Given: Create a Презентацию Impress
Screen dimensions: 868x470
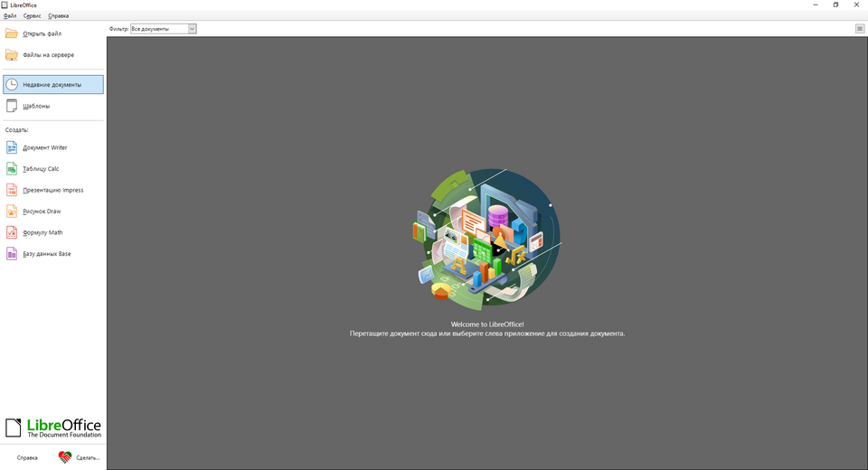Looking at the screenshot, I should (53, 190).
